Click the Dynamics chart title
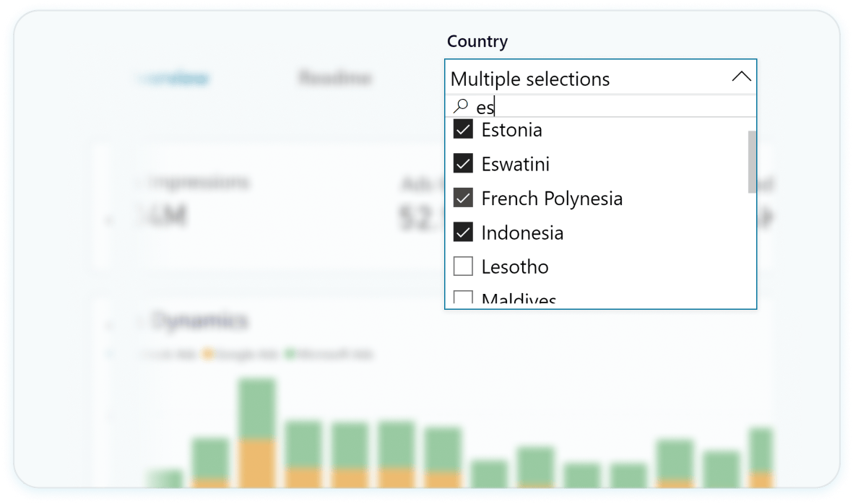The image size is (853, 504). tap(199, 321)
